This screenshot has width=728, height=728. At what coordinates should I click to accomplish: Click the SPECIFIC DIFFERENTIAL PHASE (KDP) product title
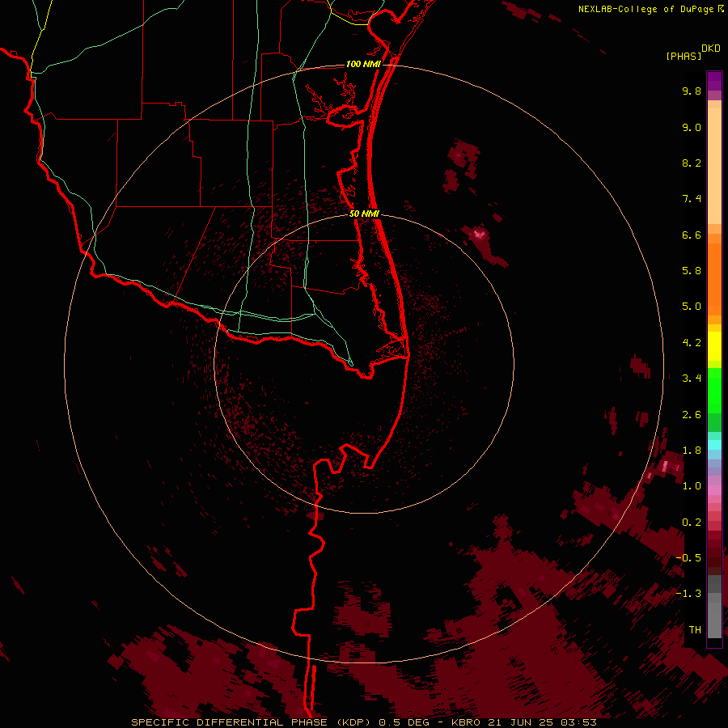click(x=252, y=722)
